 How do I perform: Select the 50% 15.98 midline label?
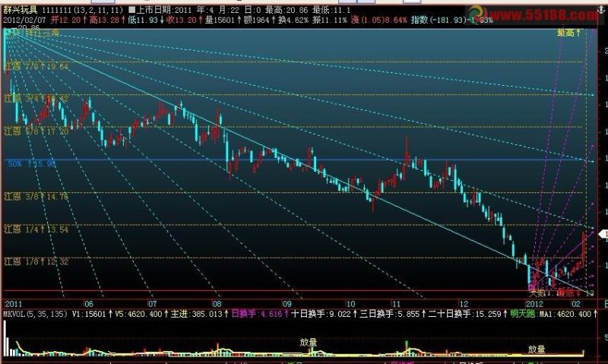coord(32,164)
